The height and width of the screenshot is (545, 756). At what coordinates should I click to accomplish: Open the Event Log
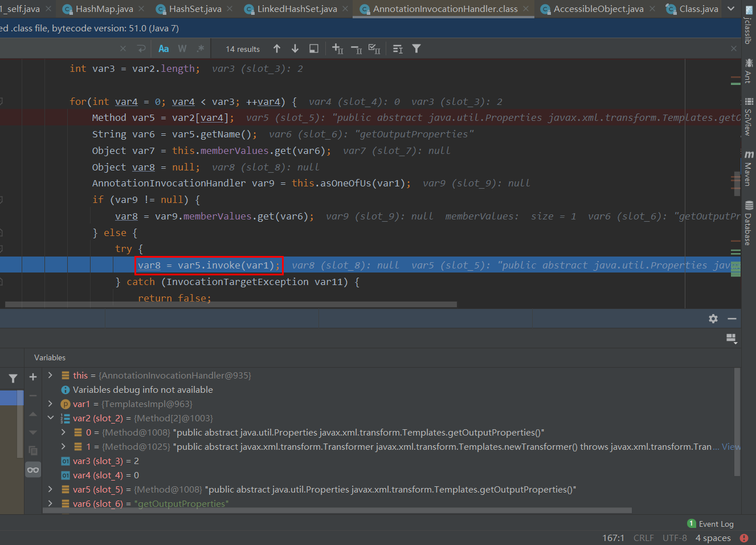710,524
